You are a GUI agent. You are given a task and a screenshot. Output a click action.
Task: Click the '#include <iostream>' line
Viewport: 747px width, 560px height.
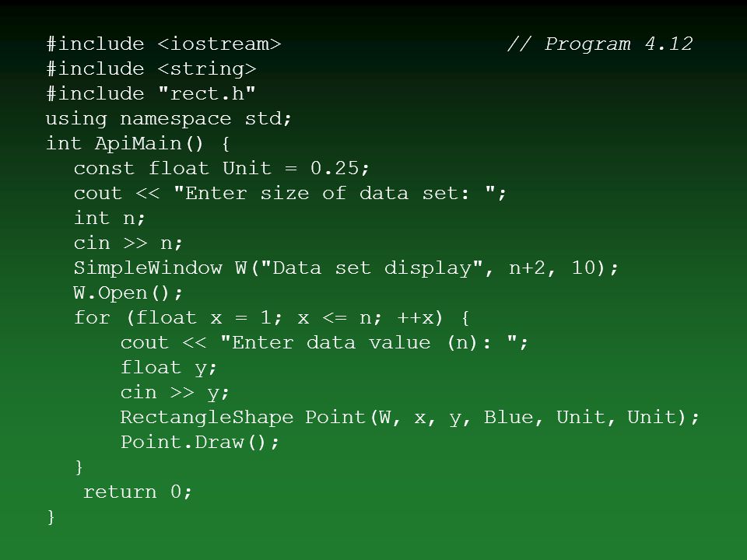point(164,44)
